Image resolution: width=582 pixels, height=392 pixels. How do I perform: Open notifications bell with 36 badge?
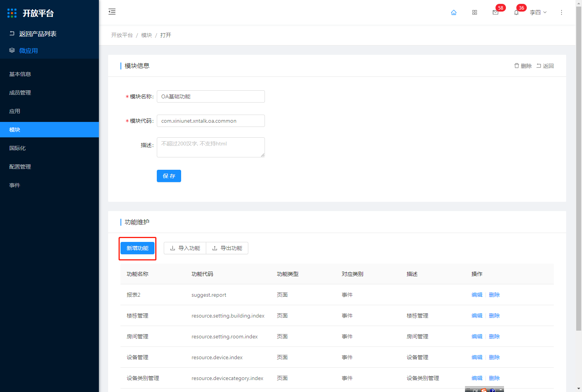tap(516, 12)
